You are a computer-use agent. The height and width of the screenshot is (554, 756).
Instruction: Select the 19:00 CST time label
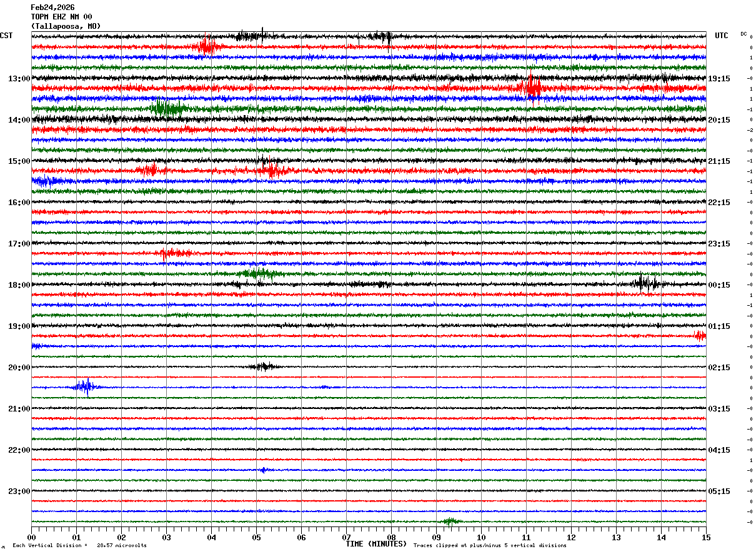19,326
